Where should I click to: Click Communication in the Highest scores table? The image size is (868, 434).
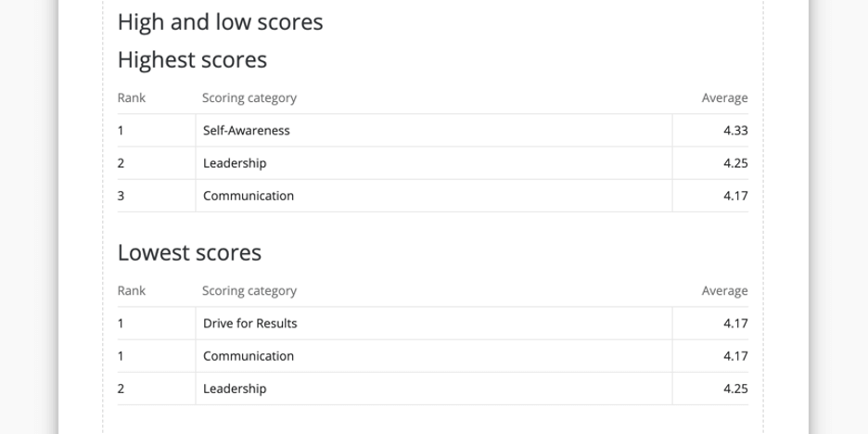(x=249, y=196)
